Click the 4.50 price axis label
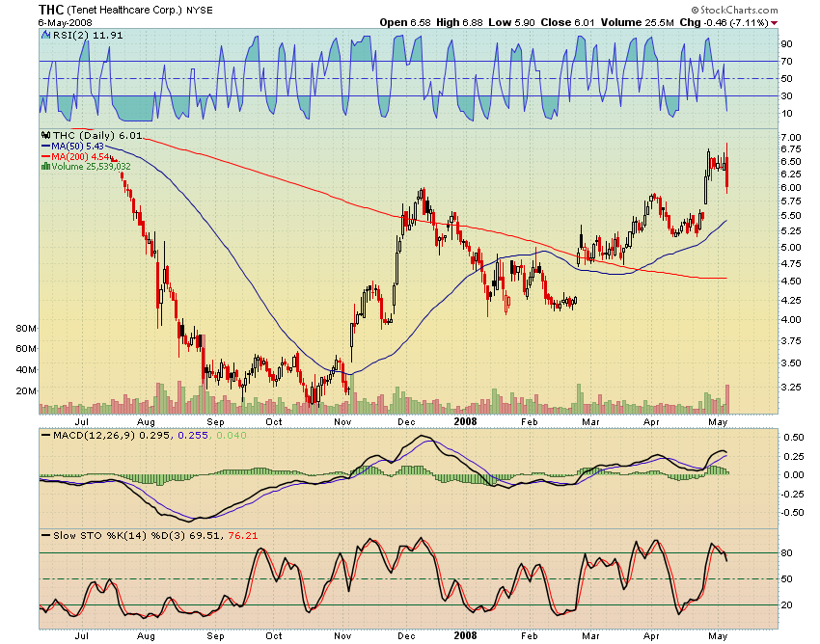The width and height of the screenshot is (820, 644). point(790,282)
